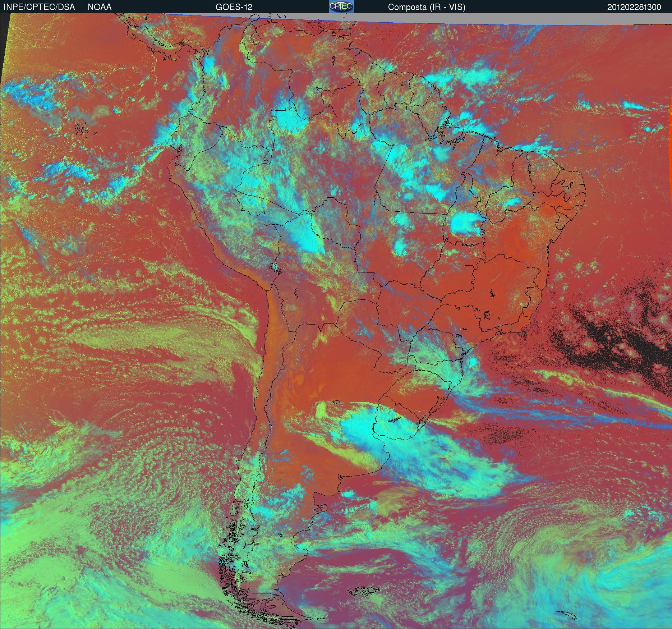Click the timestamp '201202281300'
Image resolution: width=672 pixels, height=629 pixels.
pyautogui.click(x=634, y=7)
